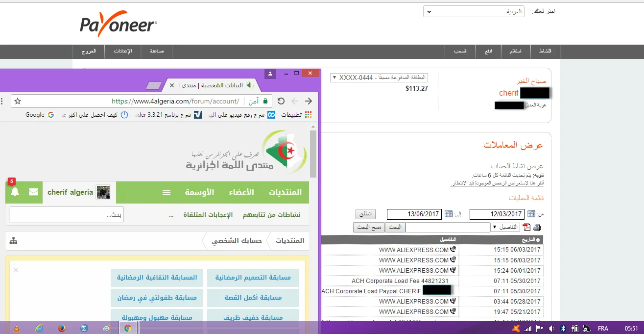Open the مسابقة التصميم الرمضانية contest link
The height and width of the screenshot is (334, 644).
(253, 278)
